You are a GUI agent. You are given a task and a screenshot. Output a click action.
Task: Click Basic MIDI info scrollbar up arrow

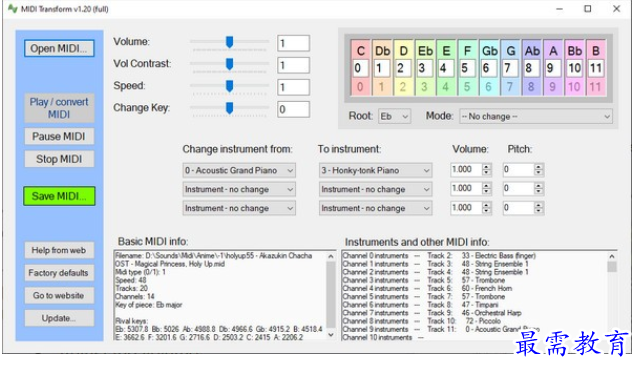331,256
